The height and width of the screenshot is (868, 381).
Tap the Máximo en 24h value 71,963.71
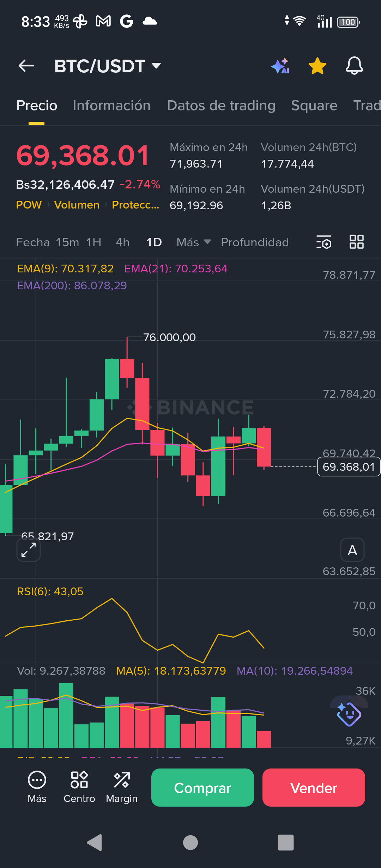click(x=196, y=164)
